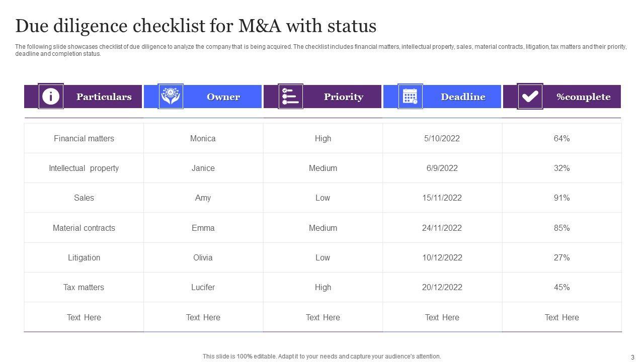The width and height of the screenshot is (644, 362).
Task: Click the calendar icon beside Deadline
Action: (x=410, y=96)
